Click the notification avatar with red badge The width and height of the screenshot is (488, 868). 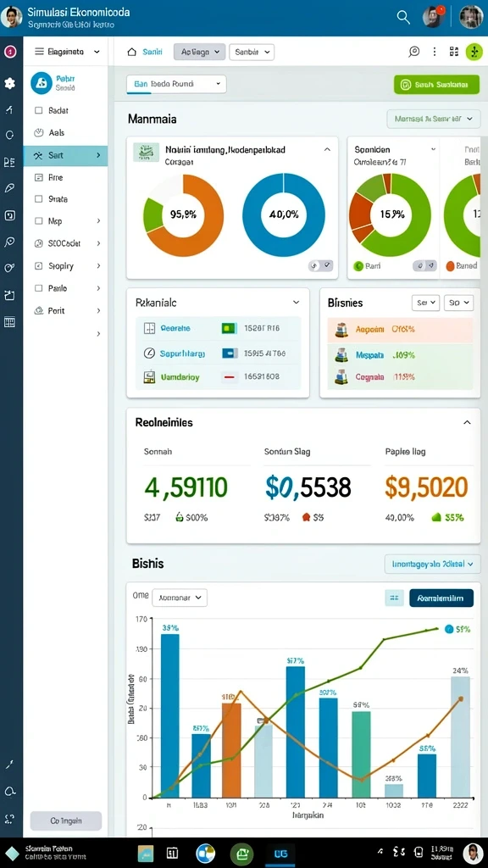(434, 17)
